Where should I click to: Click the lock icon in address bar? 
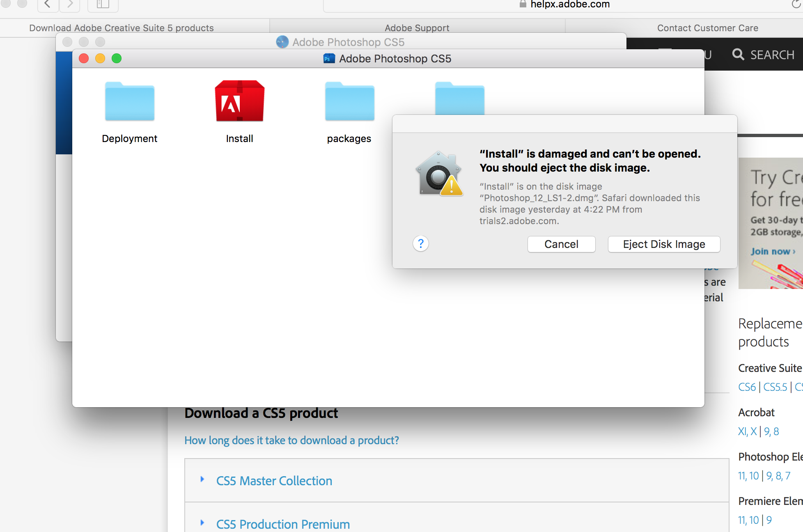[523, 4]
